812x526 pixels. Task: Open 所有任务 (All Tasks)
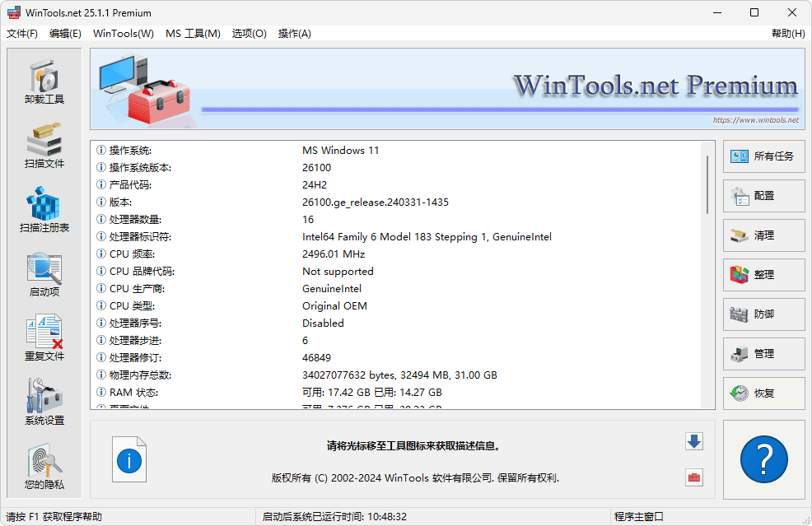coord(764,156)
